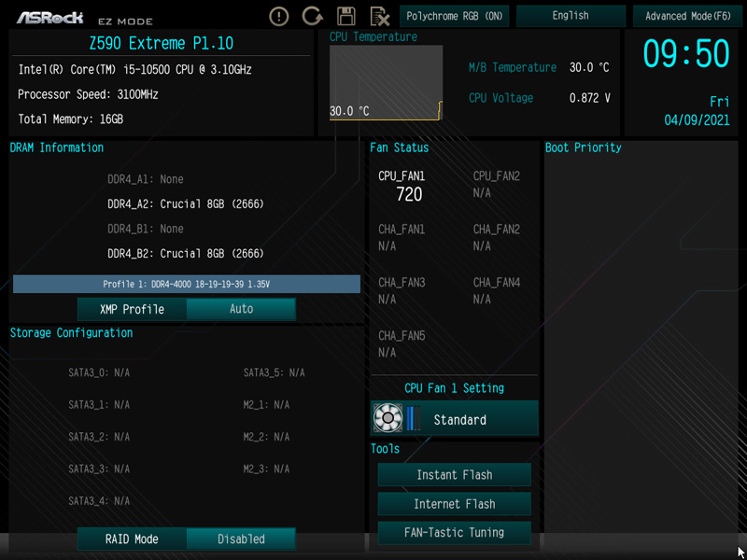Image resolution: width=747 pixels, height=560 pixels.
Task: Click the exclamation help icon
Action: tap(279, 17)
